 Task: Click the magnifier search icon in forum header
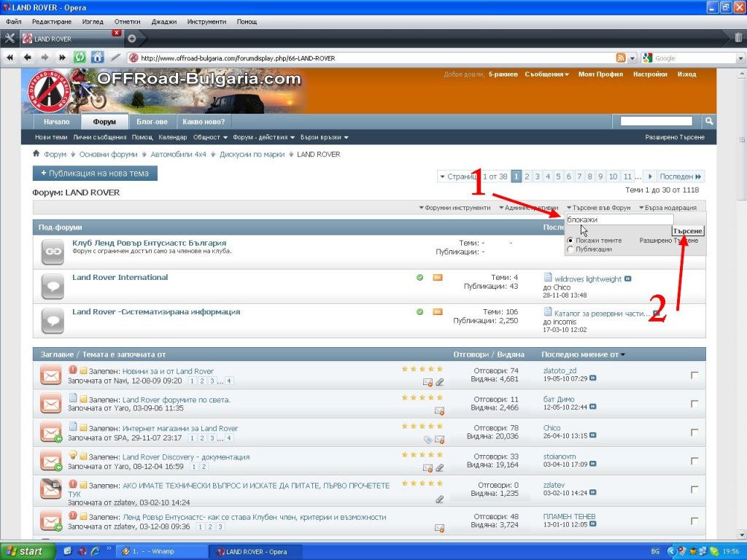click(708, 121)
